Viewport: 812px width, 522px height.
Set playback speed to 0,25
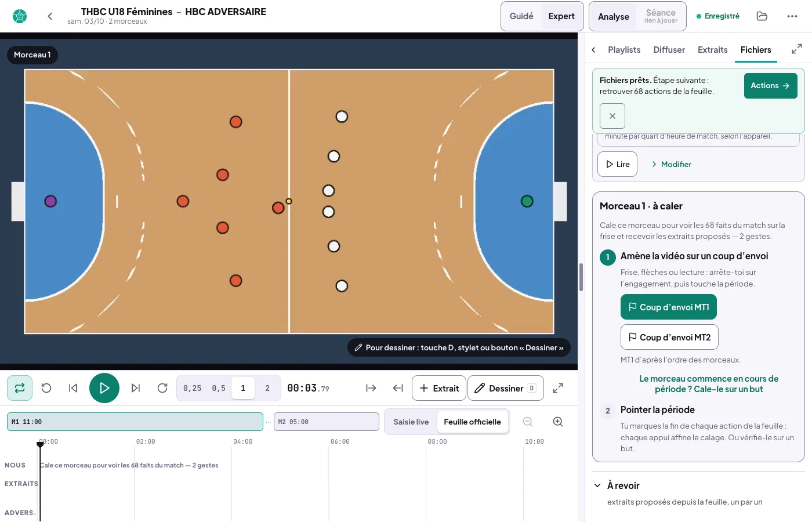tap(193, 388)
